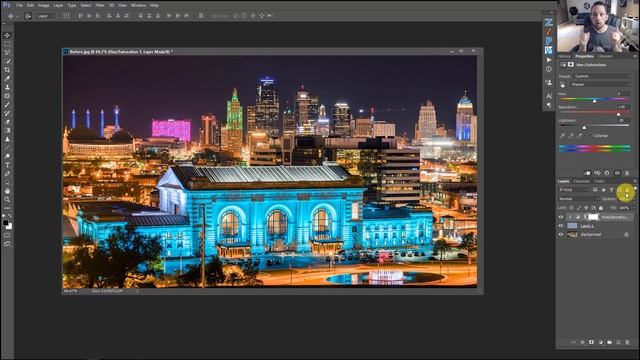
Task: Switch foreground and background colors
Action: 10,216
